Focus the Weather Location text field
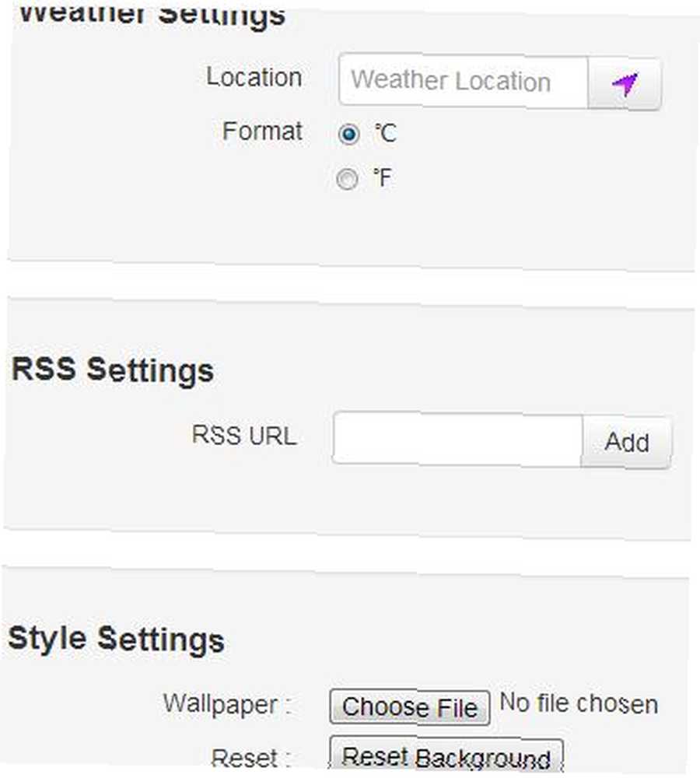 [464, 80]
